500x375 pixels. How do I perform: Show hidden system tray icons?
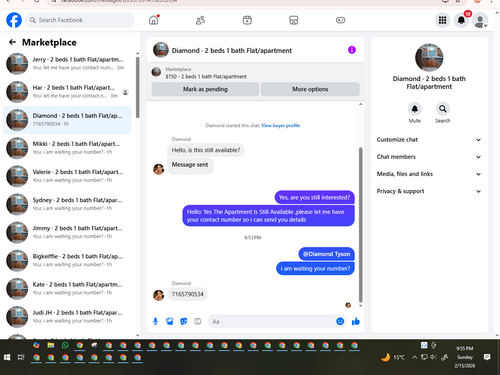(x=414, y=357)
